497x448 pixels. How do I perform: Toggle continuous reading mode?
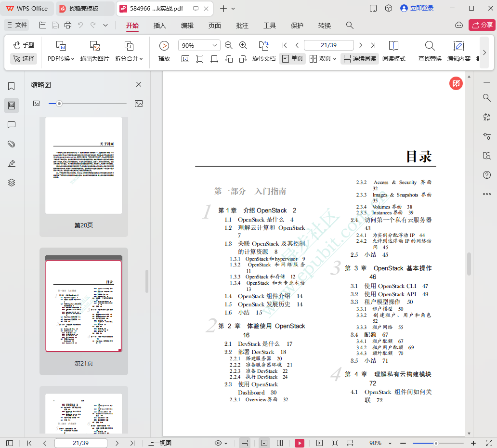click(359, 58)
